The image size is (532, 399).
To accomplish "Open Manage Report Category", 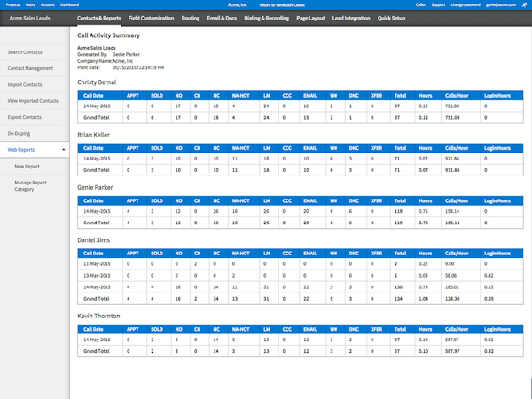I will [30, 184].
